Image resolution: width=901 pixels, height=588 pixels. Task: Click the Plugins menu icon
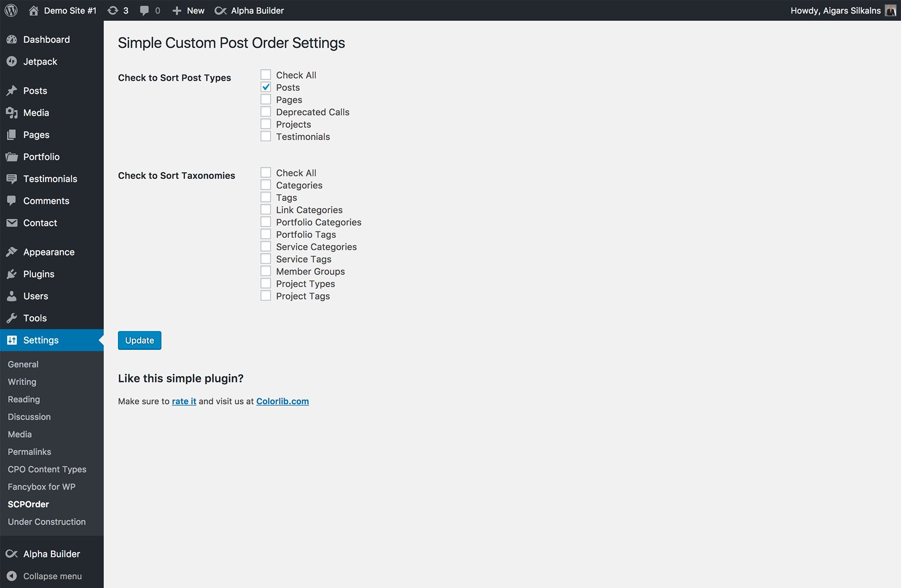coord(12,273)
